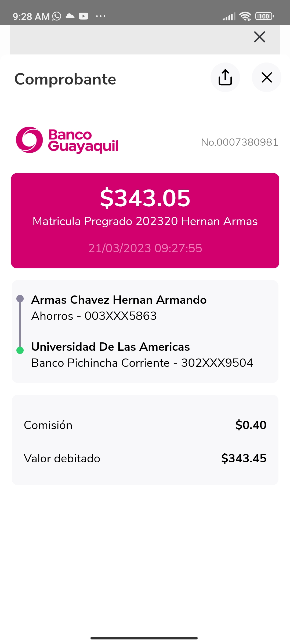
Task: Tap the bottom home gesture bar
Action: pyautogui.click(x=144, y=638)
